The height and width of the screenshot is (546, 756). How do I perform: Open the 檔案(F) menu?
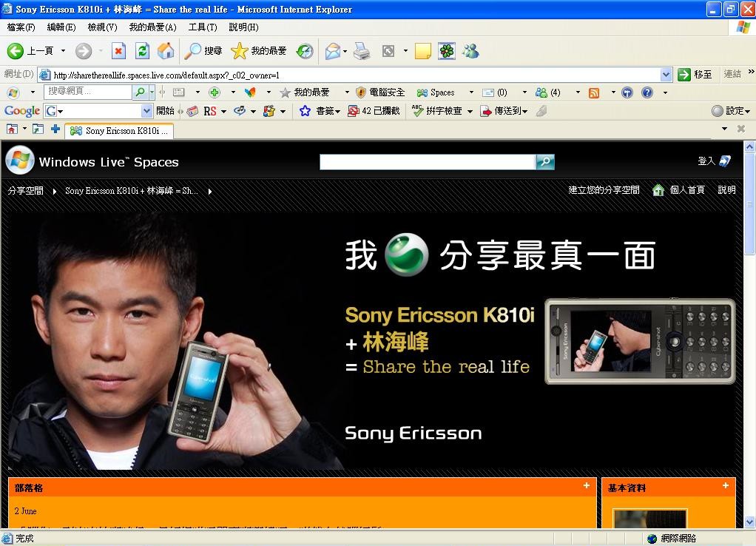pyautogui.click(x=21, y=27)
